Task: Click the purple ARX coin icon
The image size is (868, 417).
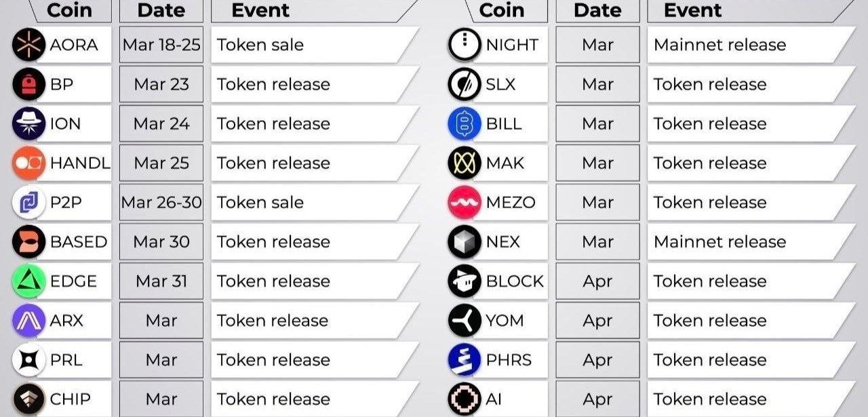Action: 28,320
